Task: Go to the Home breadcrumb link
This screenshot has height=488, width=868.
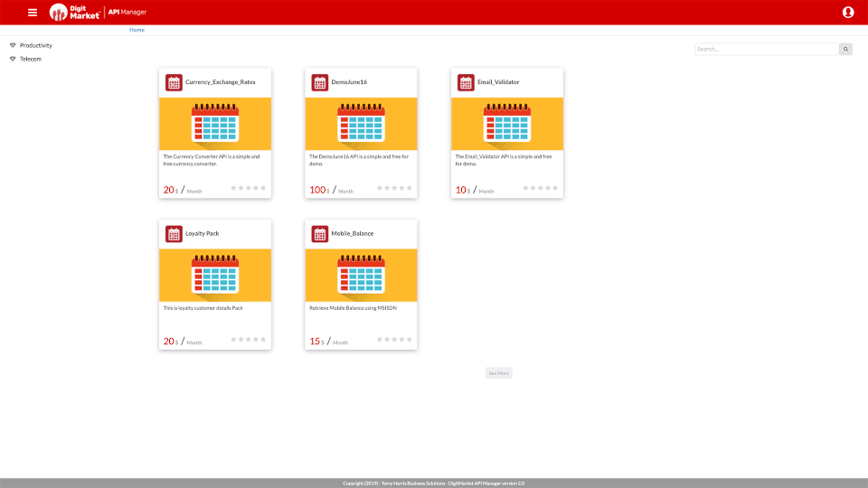Action: 137,30
